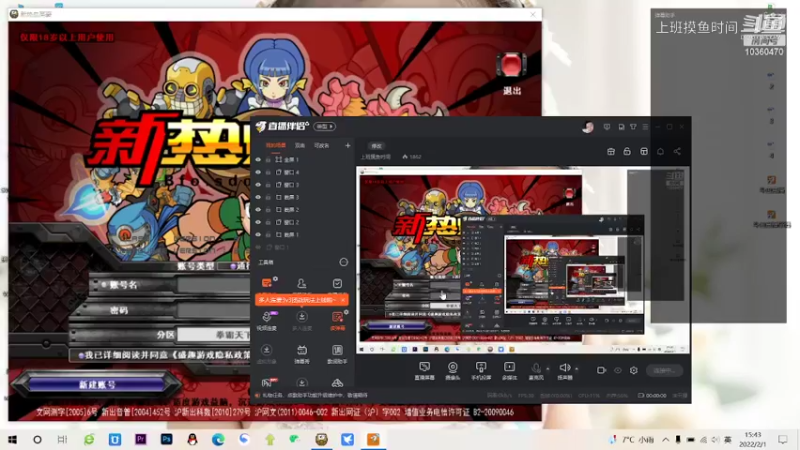Dismiss the orange tooltip with its X
Image resolution: width=800 pixels, height=450 pixels.
(343, 300)
